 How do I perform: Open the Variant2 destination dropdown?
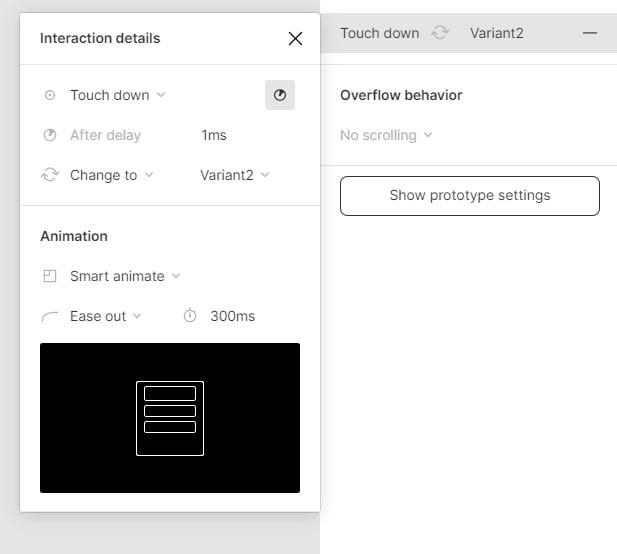point(235,175)
